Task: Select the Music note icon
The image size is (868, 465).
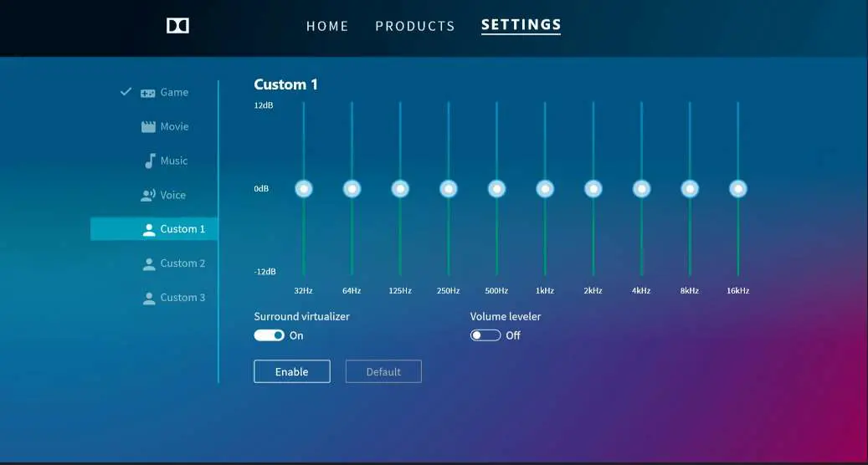Action: [150, 161]
